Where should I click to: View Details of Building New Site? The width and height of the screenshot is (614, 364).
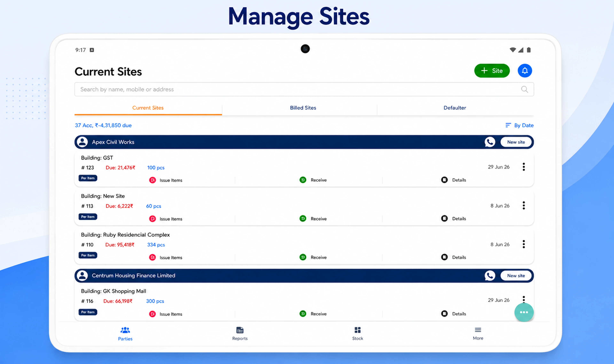(453, 218)
